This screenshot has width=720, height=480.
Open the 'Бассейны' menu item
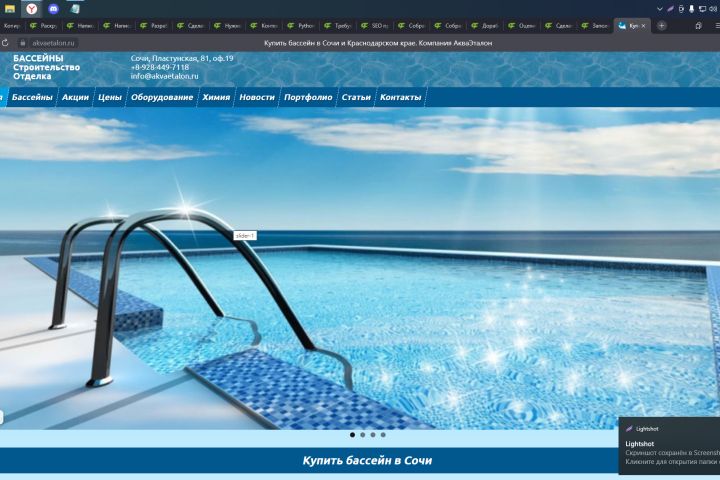click(32, 97)
